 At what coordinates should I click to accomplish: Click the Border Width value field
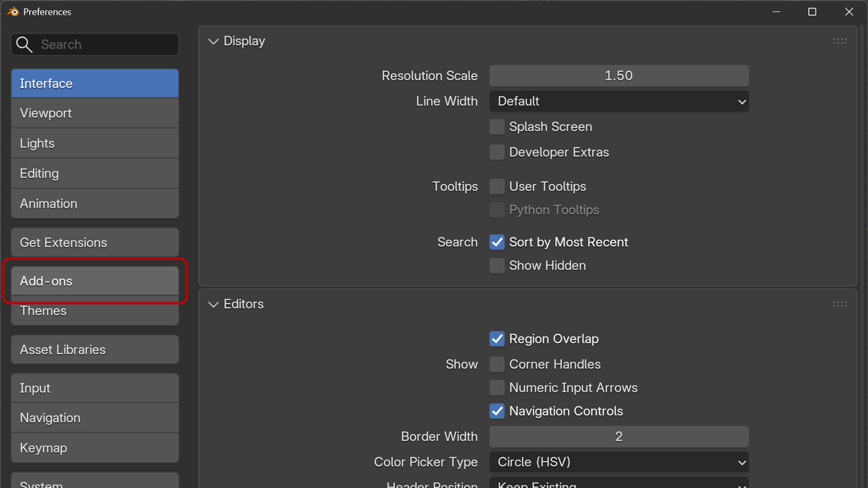(x=619, y=436)
